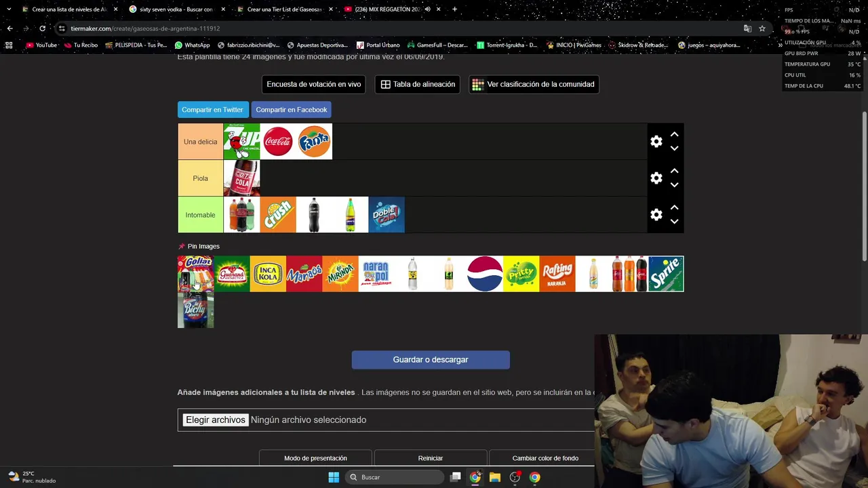
Task: Select the Sprite image
Action: [666, 274]
